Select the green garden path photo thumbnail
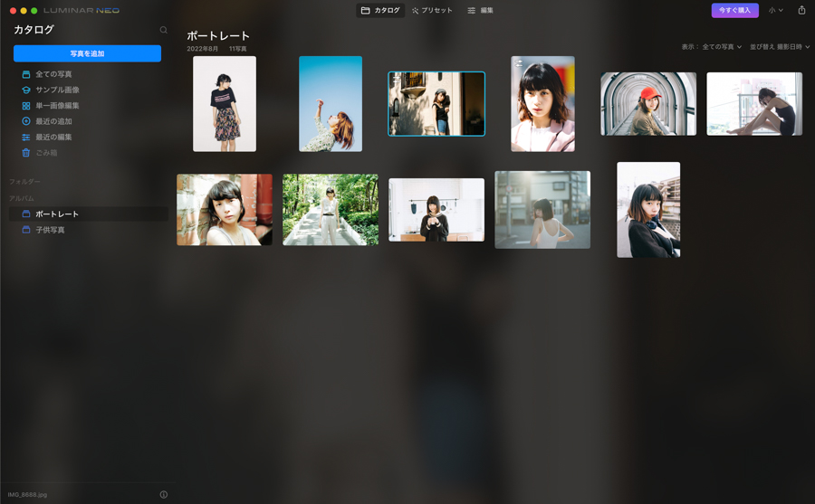This screenshot has width=815, height=504. [x=331, y=210]
